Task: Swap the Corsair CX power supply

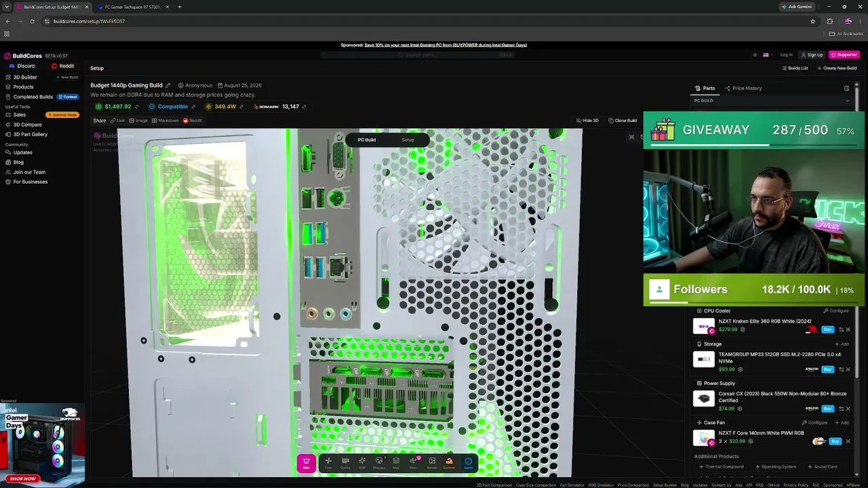Action: pyautogui.click(x=841, y=409)
